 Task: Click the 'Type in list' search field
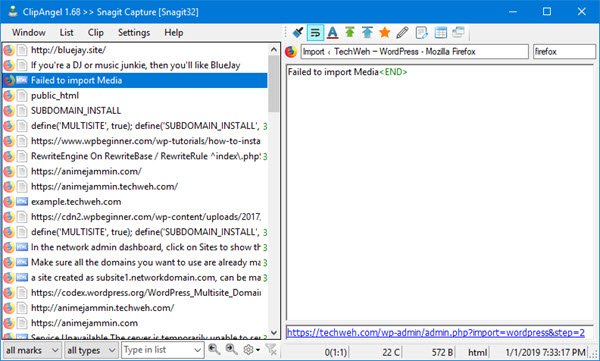click(x=162, y=350)
